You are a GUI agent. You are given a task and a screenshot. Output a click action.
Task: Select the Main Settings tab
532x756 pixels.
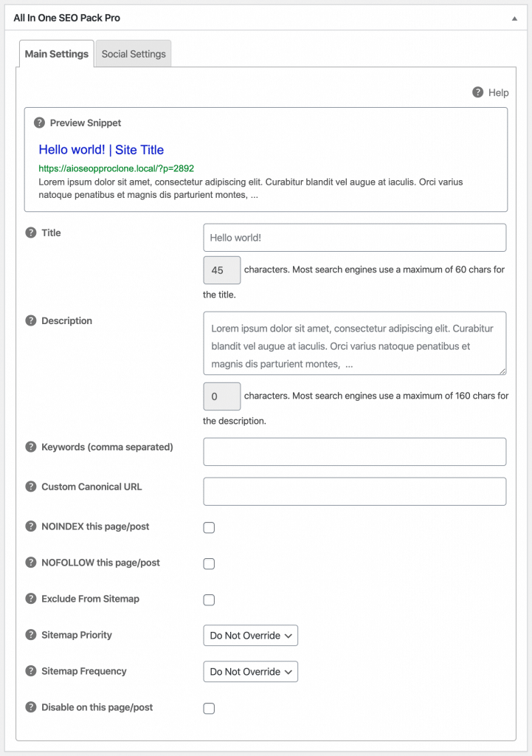pos(56,53)
